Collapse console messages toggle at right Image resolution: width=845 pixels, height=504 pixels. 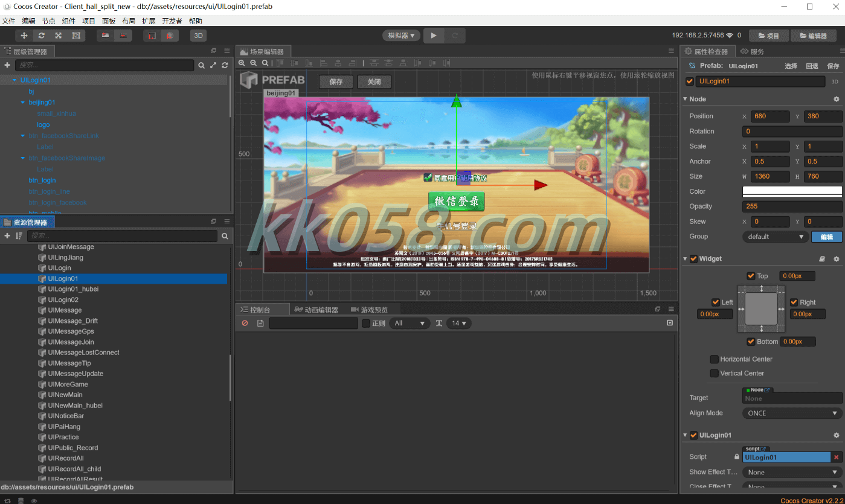tap(670, 323)
